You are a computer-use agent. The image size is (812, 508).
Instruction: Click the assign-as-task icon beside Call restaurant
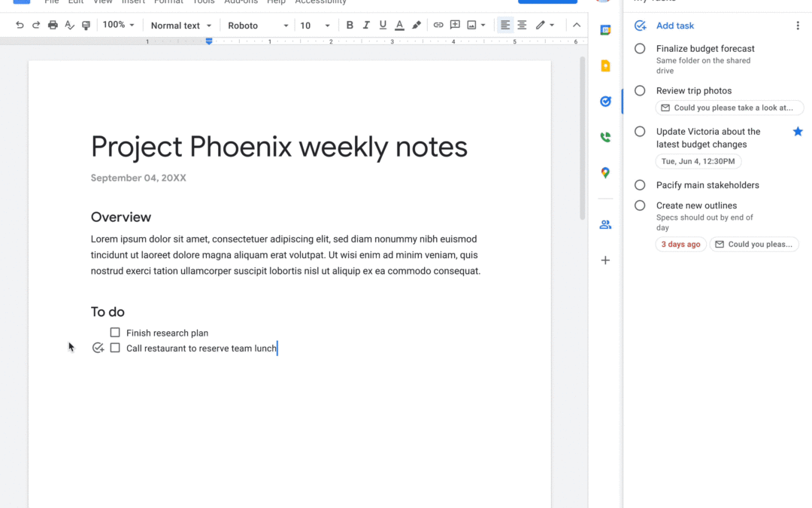[x=98, y=348]
